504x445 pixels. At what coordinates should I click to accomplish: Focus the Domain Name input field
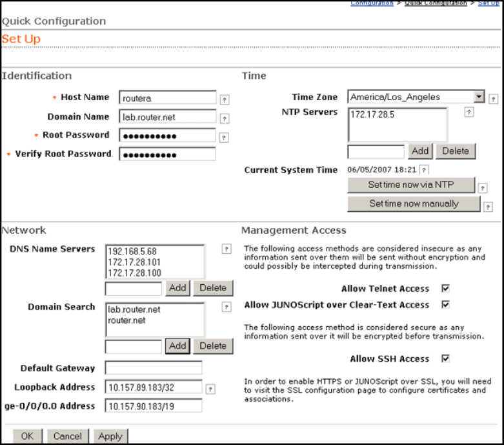click(168, 116)
